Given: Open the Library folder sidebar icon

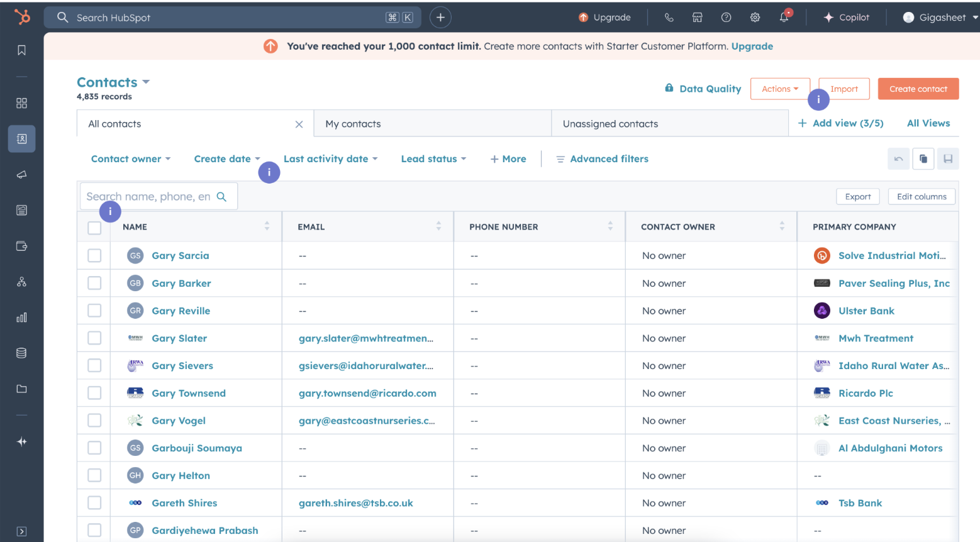Looking at the screenshot, I should (x=21, y=389).
